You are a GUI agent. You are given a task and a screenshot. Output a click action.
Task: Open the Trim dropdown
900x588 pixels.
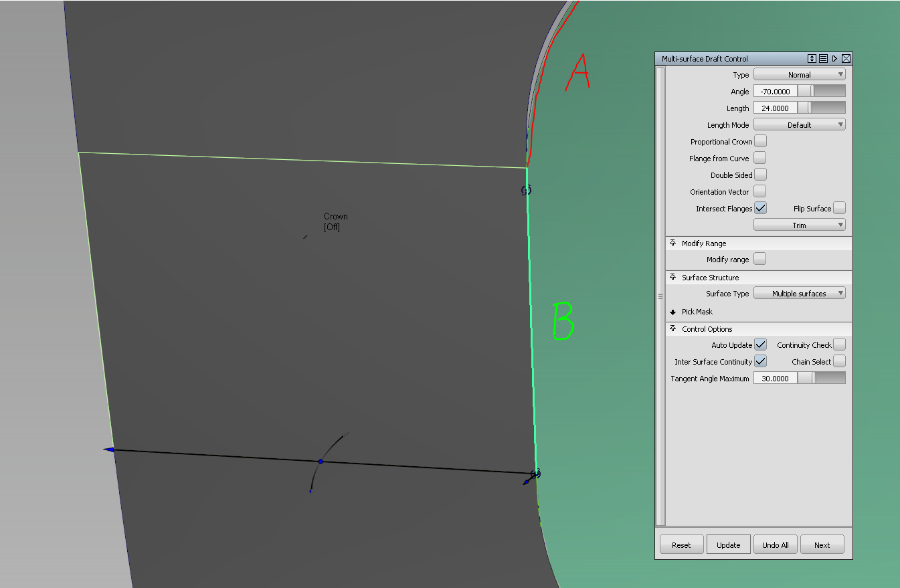800,224
